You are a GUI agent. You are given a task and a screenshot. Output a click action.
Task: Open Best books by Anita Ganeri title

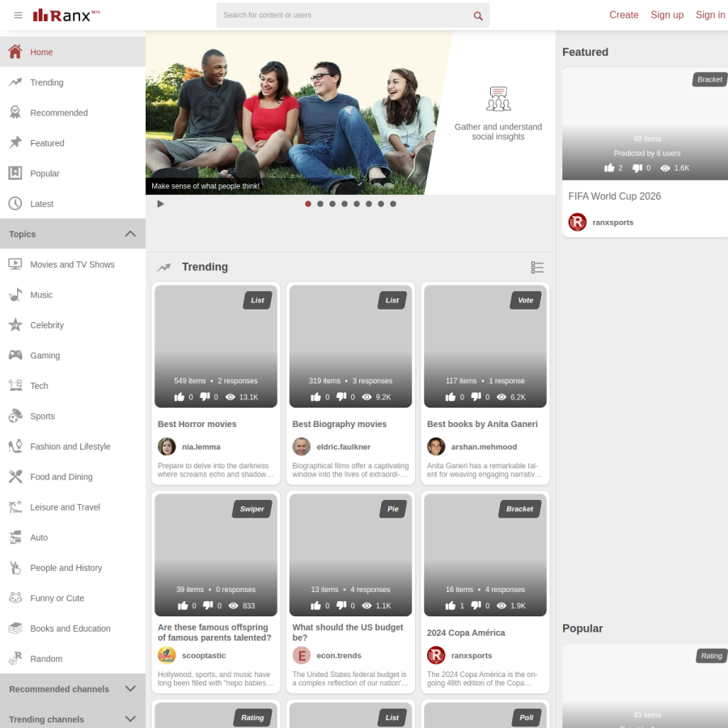coord(482,424)
